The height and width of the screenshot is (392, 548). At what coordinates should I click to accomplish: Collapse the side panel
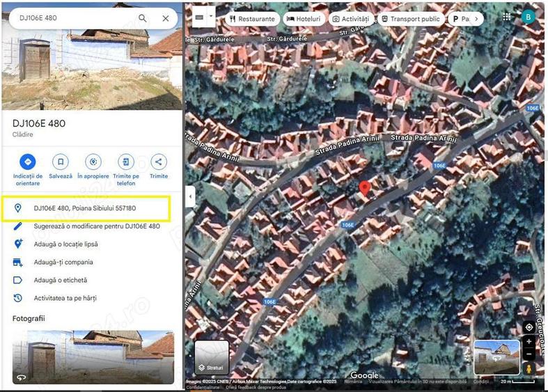pyautogui.click(x=188, y=197)
